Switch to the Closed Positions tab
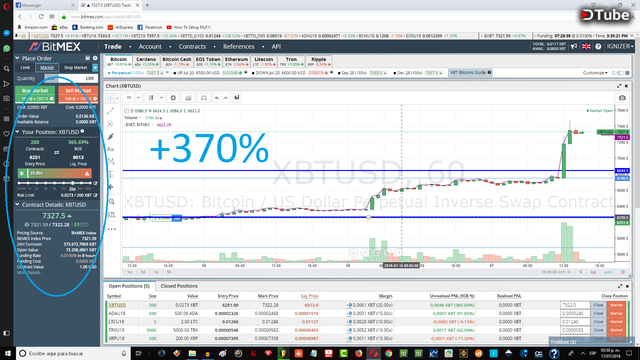 (x=179, y=286)
